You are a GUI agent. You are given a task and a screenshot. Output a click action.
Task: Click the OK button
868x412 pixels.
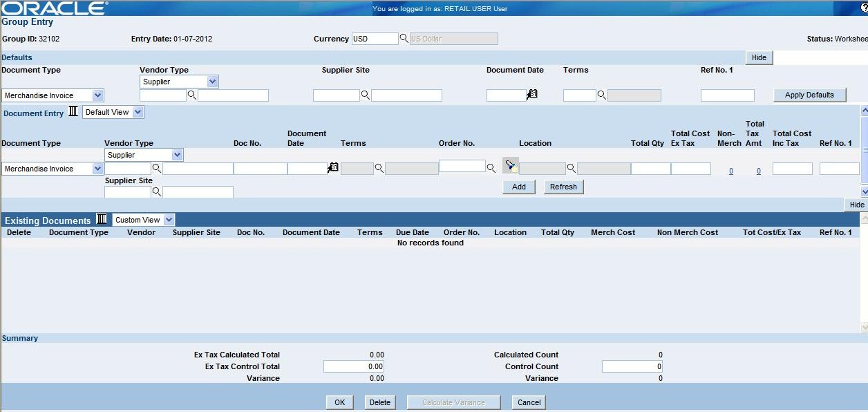coord(339,402)
